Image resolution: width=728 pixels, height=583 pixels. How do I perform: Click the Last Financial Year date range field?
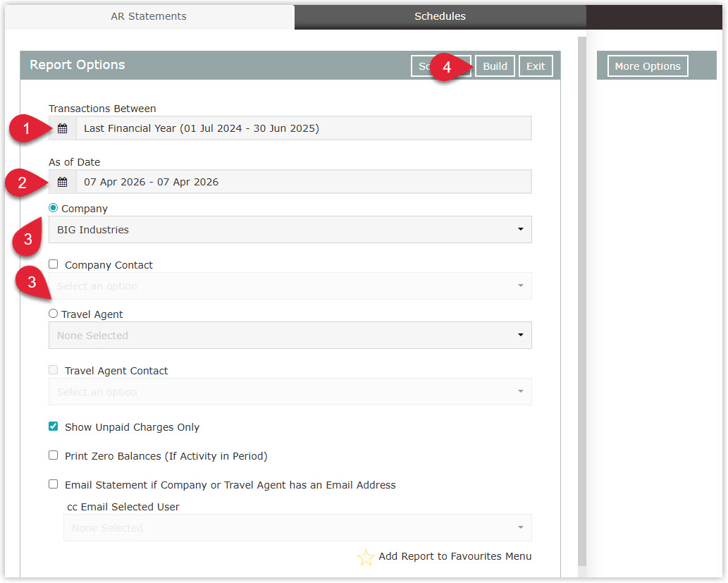pyautogui.click(x=304, y=129)
